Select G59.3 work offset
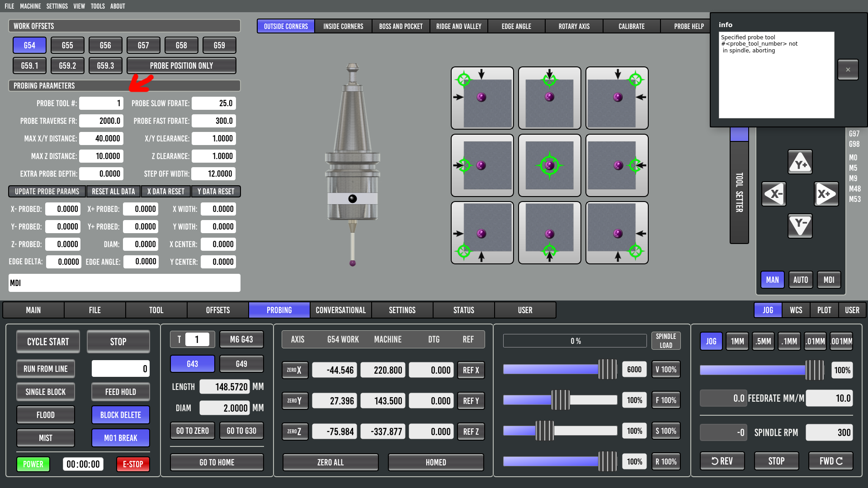This screenshot has width=868, height=488. coord(105,66)
